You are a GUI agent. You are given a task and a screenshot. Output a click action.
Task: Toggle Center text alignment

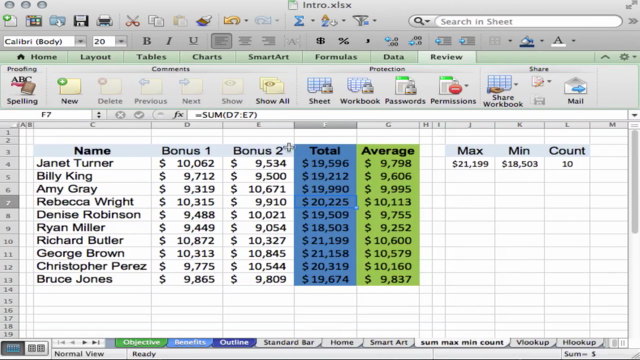coord(245,41)
